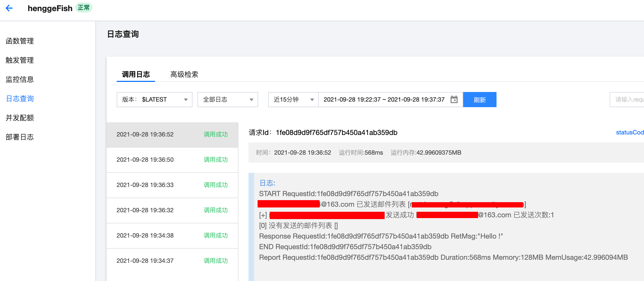Go to 触发管理 in the sidebar

(x=20, y=60)
